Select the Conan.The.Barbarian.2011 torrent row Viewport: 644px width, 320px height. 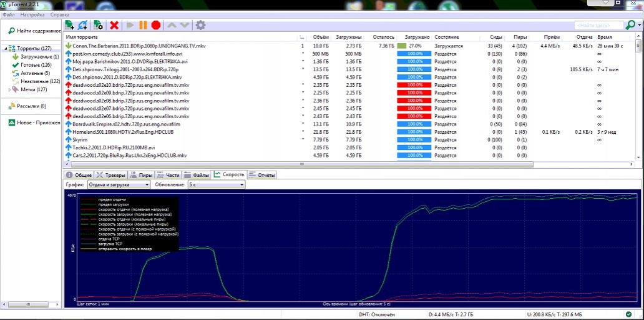tap(350, 46)
